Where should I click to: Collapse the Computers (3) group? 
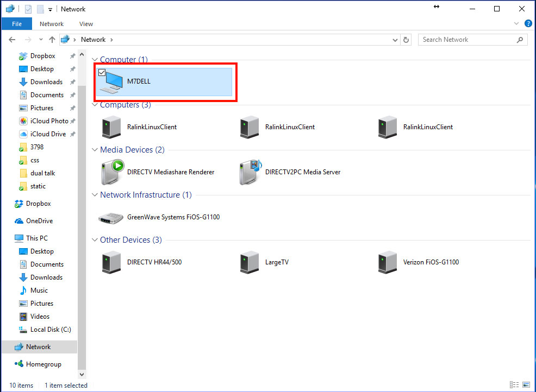click(x=95, y=104)
